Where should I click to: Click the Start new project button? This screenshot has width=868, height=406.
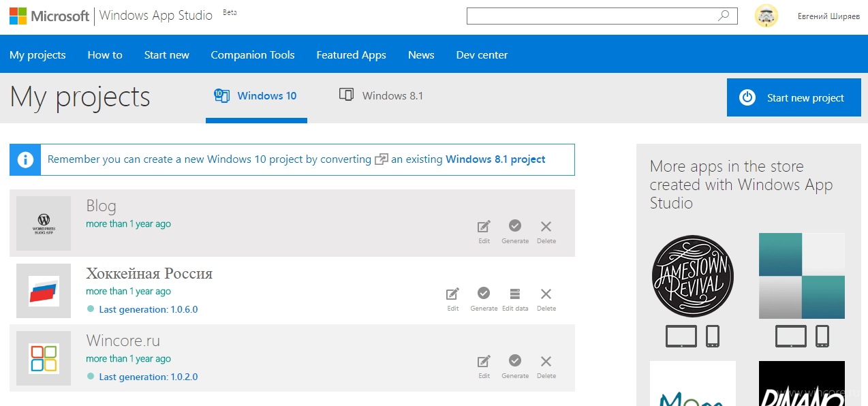(x=794, y=97)
